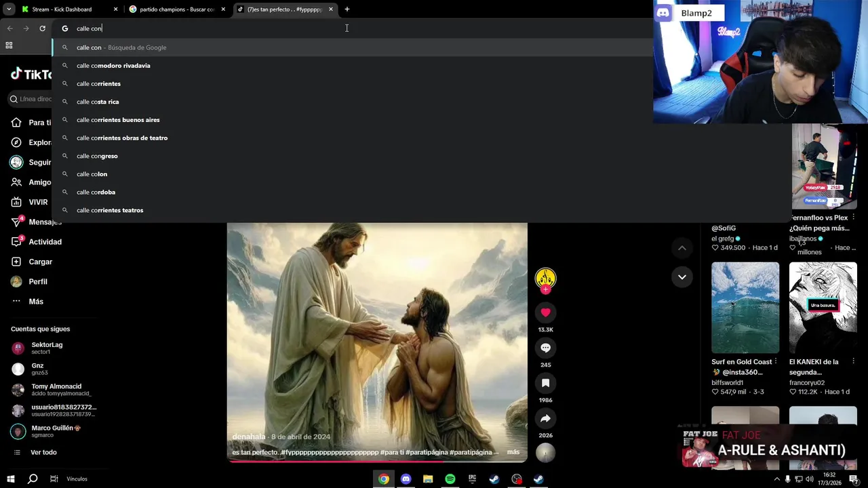The height and width of the screenshot is (488, 868).
Task: Open Amigos icon in sidebar
Action: (x=16, y=182)
